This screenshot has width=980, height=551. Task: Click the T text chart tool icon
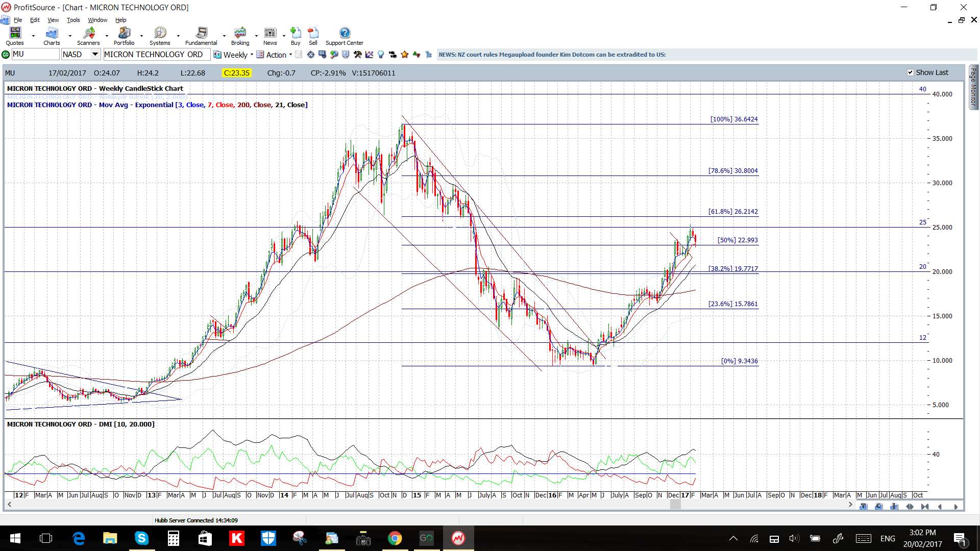tap(863, 507)
